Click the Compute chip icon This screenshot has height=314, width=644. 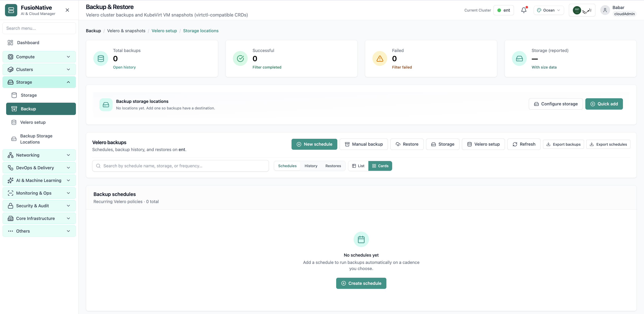click(10, 57)
